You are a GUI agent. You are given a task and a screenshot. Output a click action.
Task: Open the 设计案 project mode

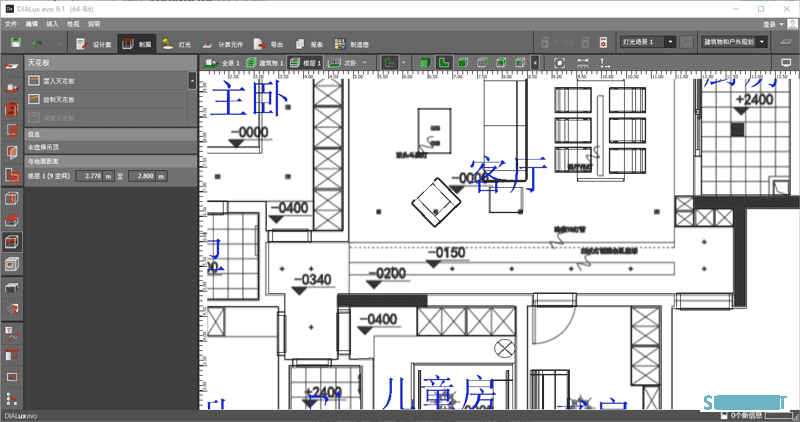coord(94,44)
